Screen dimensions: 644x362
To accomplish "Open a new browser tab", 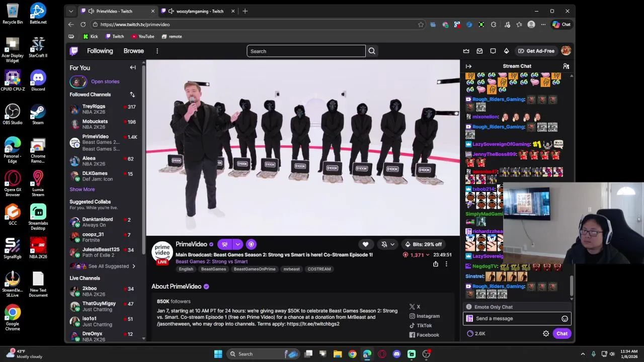I will coord(245,11).
